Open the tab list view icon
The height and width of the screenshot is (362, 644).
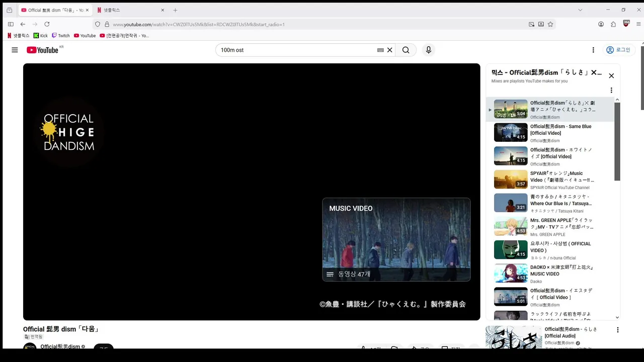point(9,10)
